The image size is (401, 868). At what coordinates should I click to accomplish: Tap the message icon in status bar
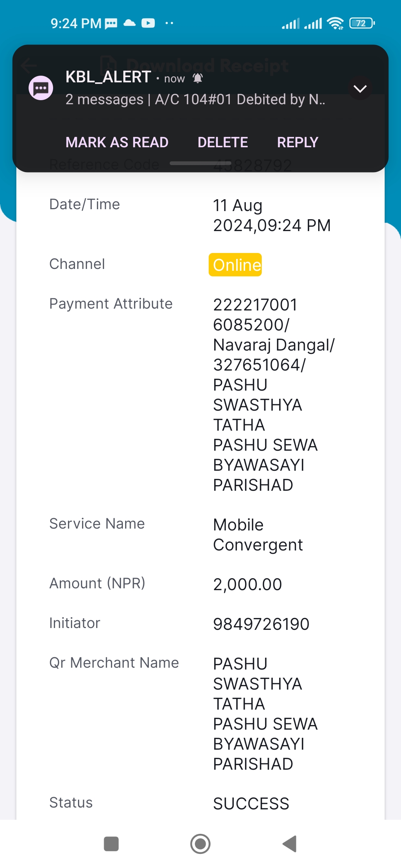click(x=111, y=24)
